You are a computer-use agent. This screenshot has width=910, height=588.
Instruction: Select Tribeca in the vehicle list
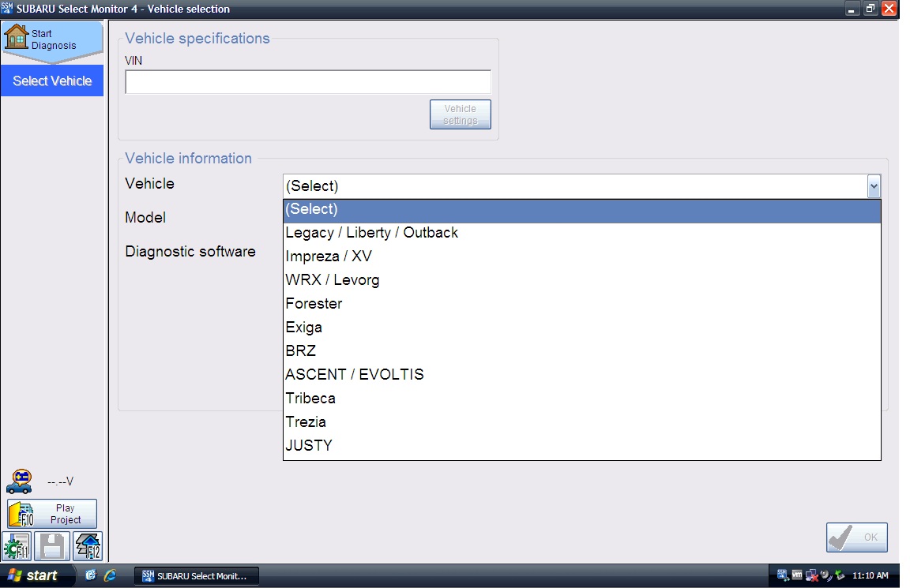(582, 399)
